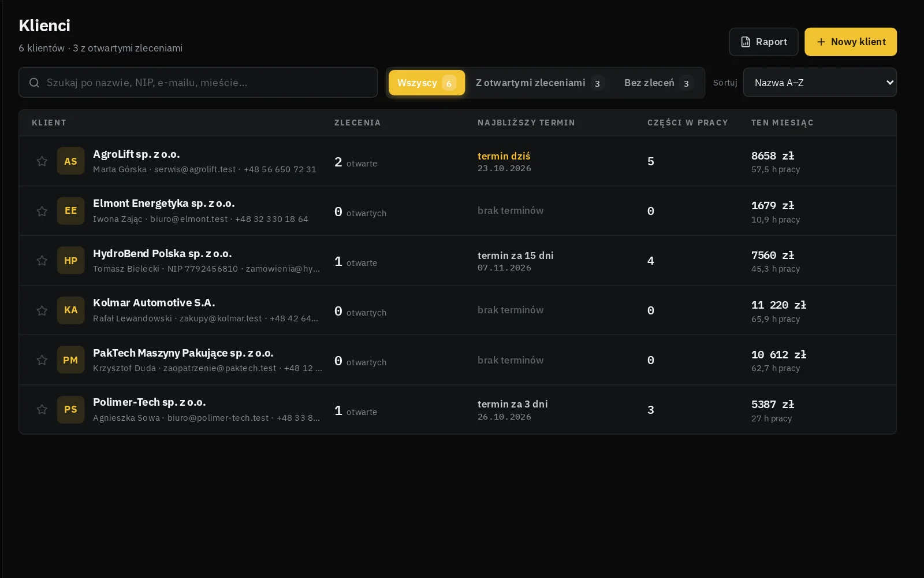Viewport: 924px width, 578px height.
Task: Focus the client search field
Action: [198, 83]
